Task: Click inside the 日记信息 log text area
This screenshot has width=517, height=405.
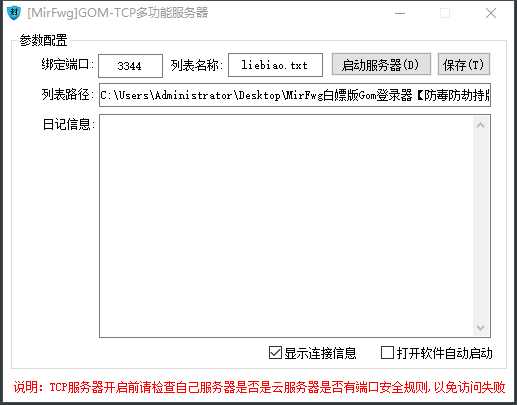Action: tap(286, 226)
